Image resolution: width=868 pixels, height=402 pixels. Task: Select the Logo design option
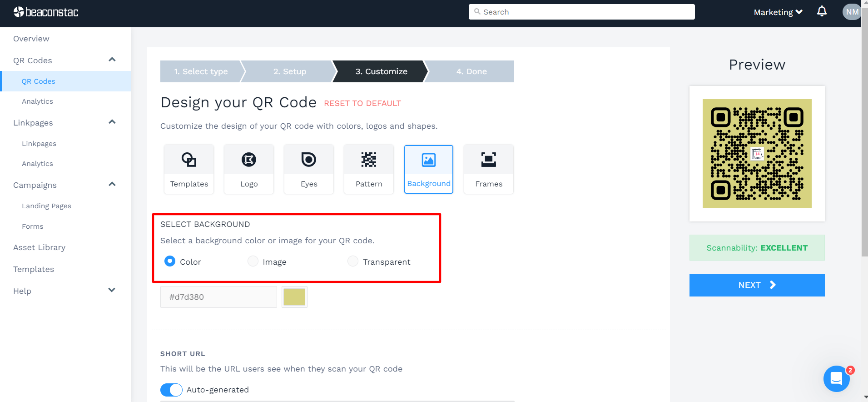(249, 169)
